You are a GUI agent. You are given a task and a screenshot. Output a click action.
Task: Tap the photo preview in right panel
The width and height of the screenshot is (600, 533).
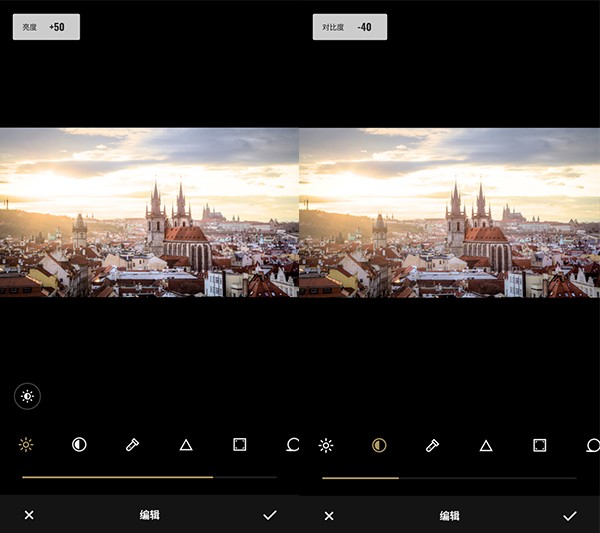click(449, 213)
